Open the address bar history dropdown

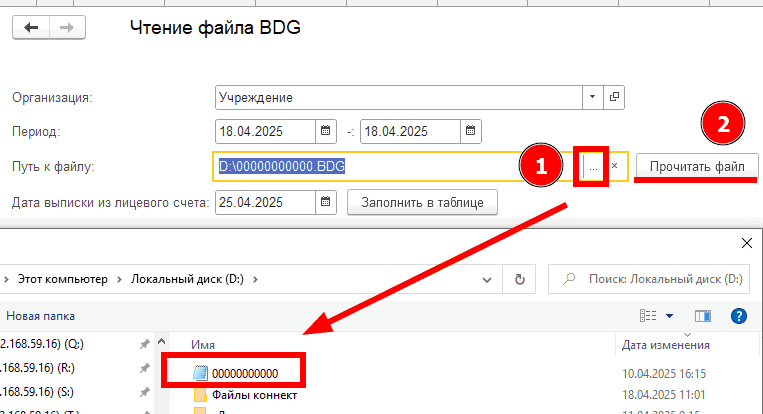487,280
